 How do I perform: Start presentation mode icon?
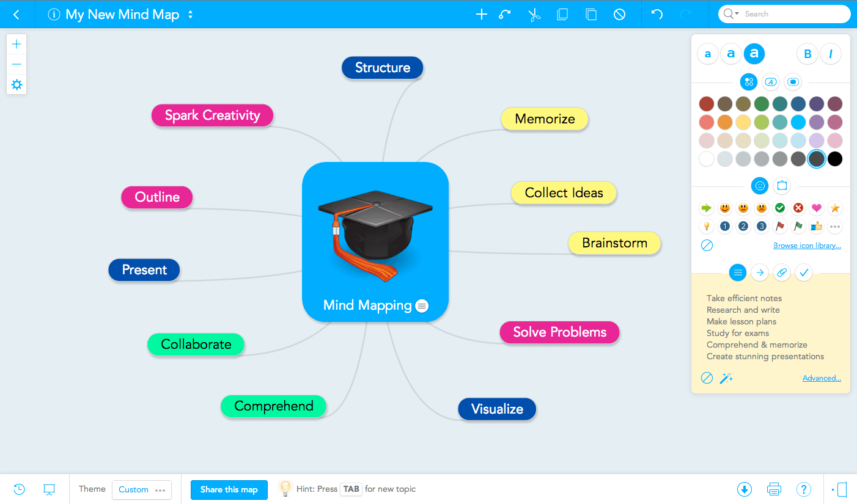tap(50, 489)
